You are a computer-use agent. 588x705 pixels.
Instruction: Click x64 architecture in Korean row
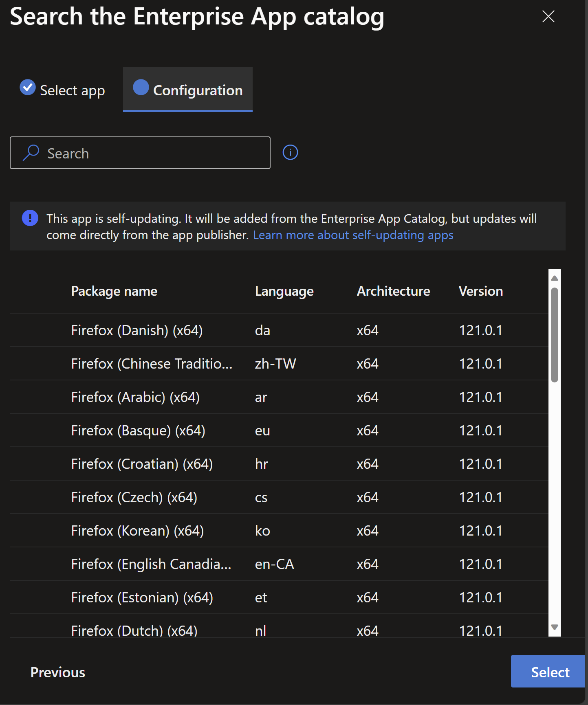[x=368, y=531]
